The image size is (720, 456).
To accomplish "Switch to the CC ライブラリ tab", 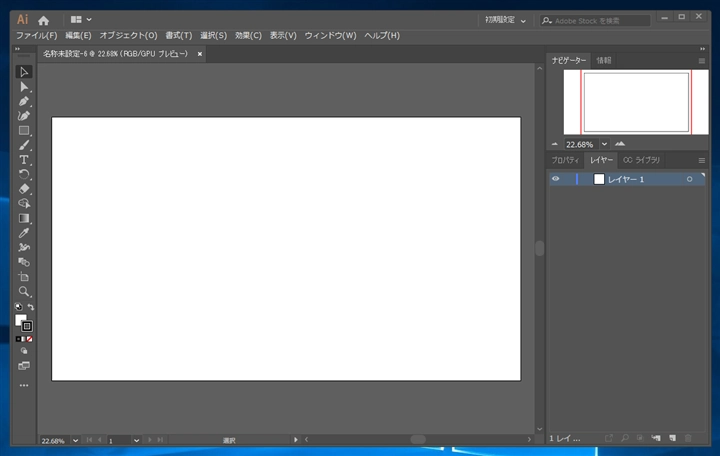I will pos(641,160).
